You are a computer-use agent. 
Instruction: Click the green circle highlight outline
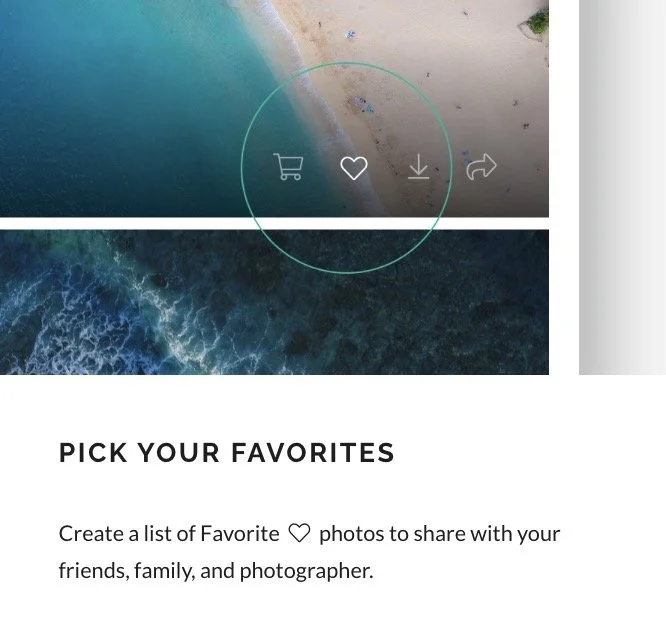pyautogui.click(x=347, y=63)
